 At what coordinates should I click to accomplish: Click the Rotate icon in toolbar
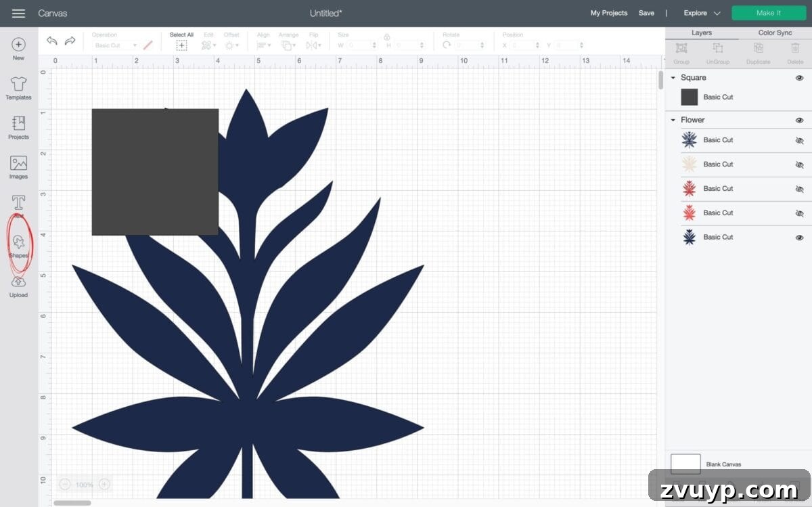447,45
